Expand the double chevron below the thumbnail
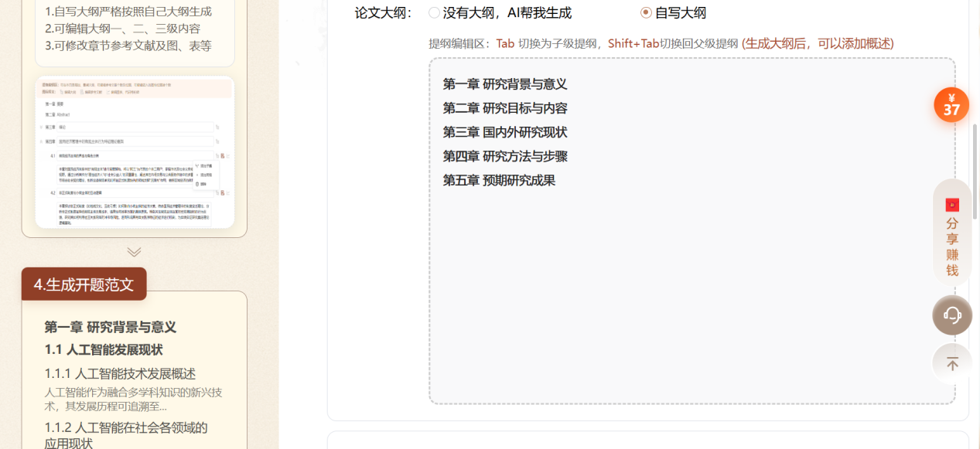980x449 pixels. [x=134, y=252]
